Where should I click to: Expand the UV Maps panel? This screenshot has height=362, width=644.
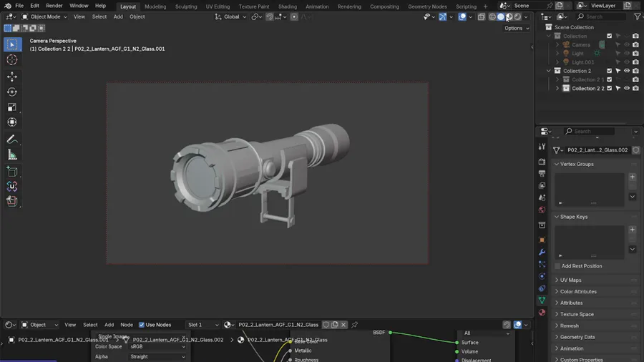pyautogui.click(x=570, y=280)
